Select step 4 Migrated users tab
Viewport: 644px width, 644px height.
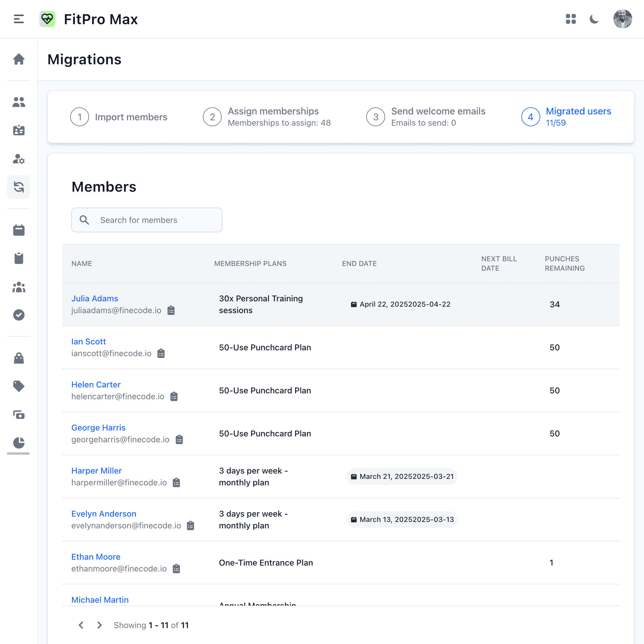tap(578, 117)
